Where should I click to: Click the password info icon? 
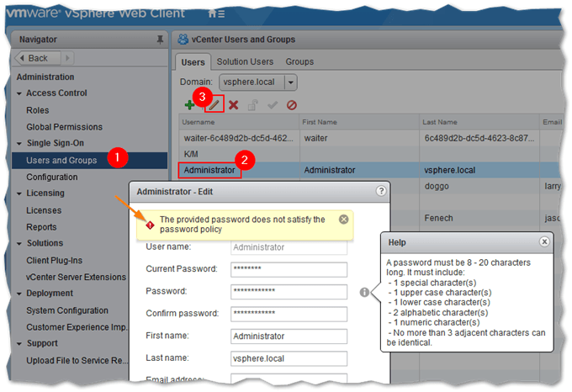(x=364, y=292)
